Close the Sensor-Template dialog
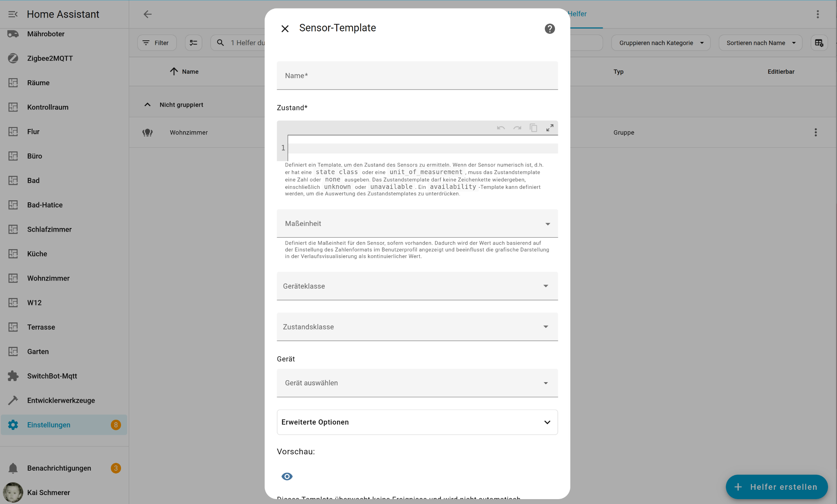The width and height of the screenshot is (837, 504). click(x=285, y=28)
